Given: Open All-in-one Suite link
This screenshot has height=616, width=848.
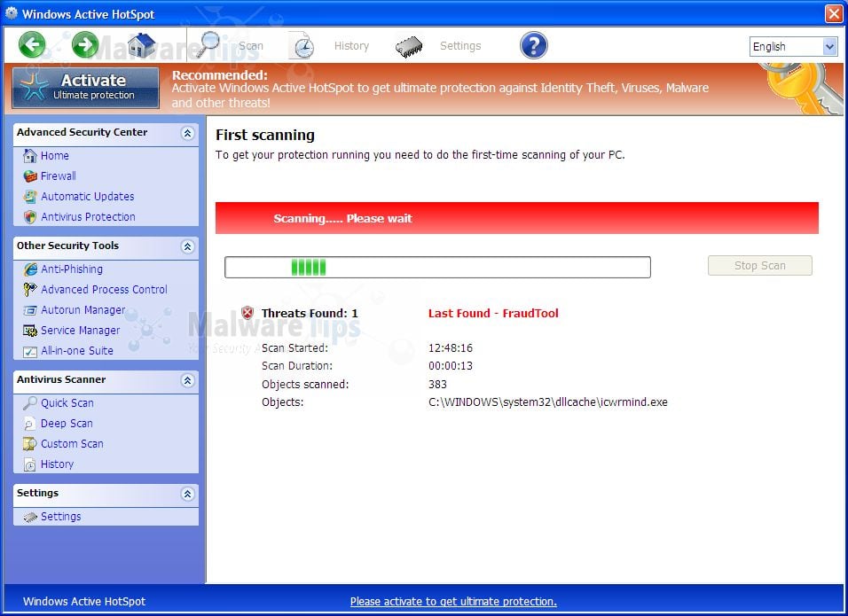Looking at the screenshot, I should (77, 351).
